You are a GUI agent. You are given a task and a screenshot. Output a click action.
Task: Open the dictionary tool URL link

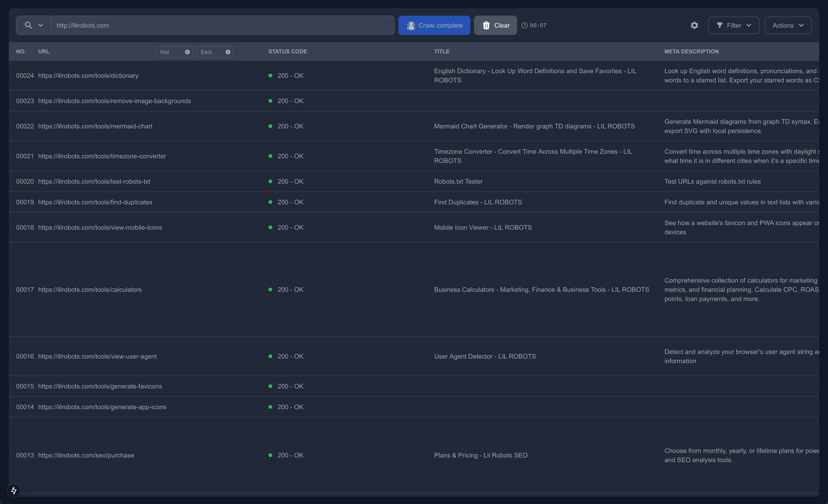pyautogui.click(x=88, y=75)
